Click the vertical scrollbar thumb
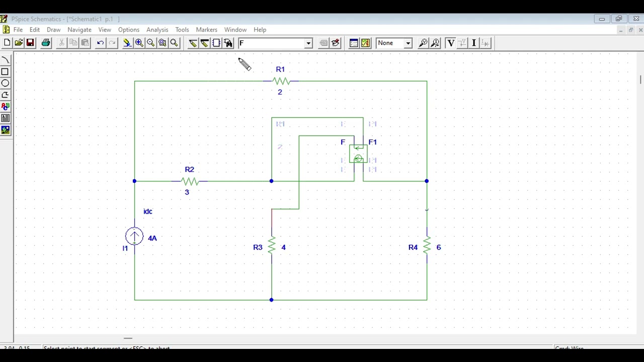644x362 pixels. point(640,79)
